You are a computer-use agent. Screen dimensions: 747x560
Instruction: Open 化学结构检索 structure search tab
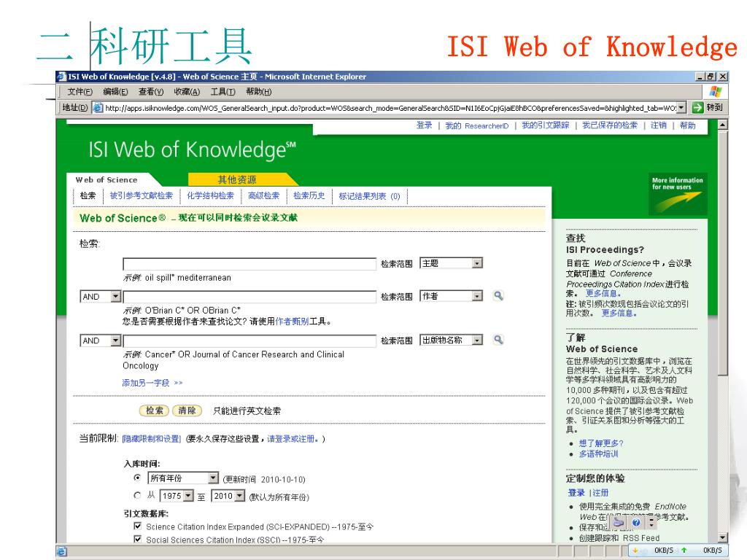(x=210, y=195)
